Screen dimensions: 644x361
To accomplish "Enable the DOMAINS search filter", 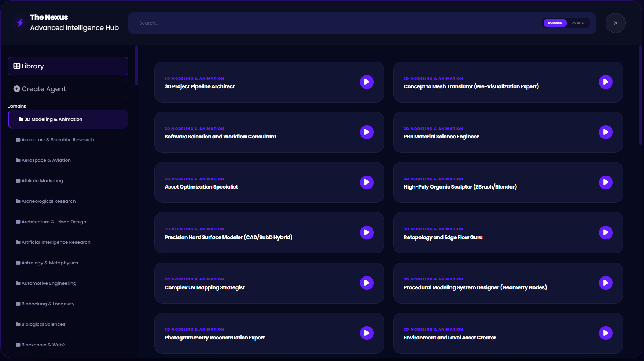I will pyautogui.click(x=555, y=23).
